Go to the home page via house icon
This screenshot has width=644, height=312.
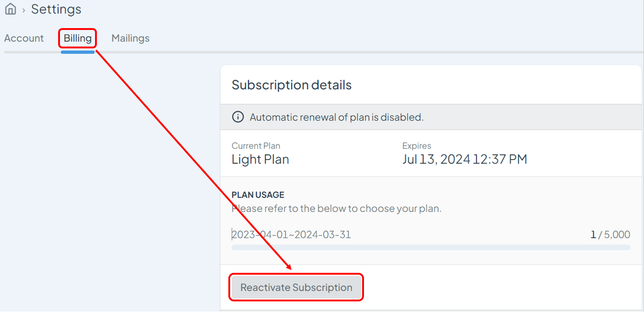[10, 9]
